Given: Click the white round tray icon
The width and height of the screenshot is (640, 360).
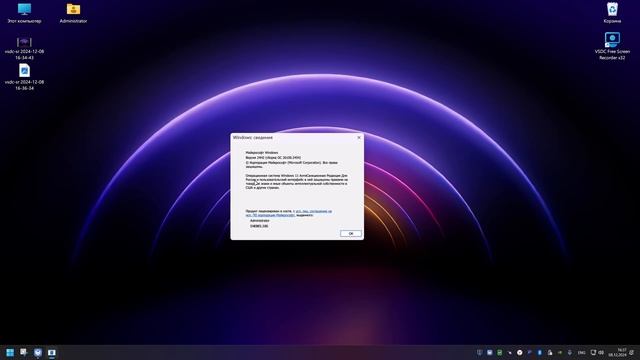Looking at the screenshot, I should click(520, 353).
